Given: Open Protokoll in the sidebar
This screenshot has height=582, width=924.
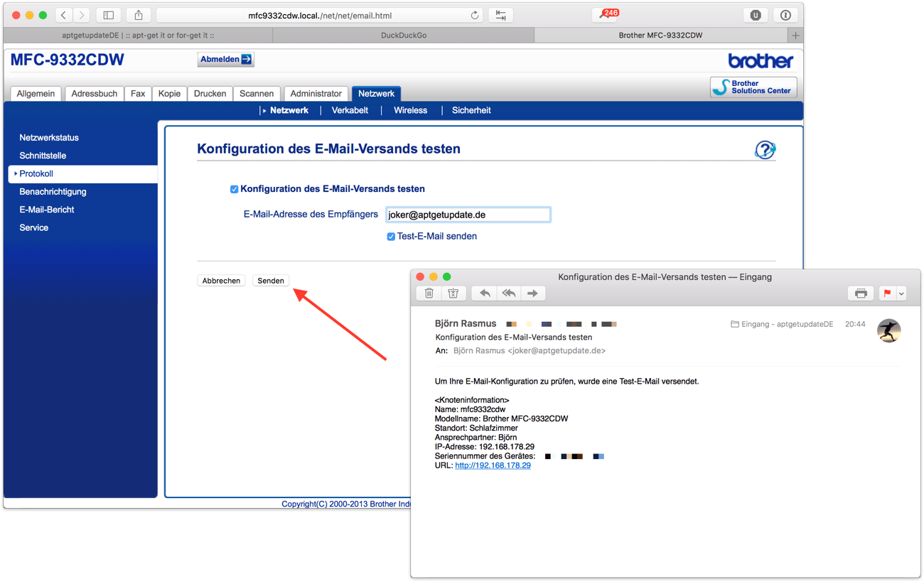Looking at the screenshot, I should [82, 174].
